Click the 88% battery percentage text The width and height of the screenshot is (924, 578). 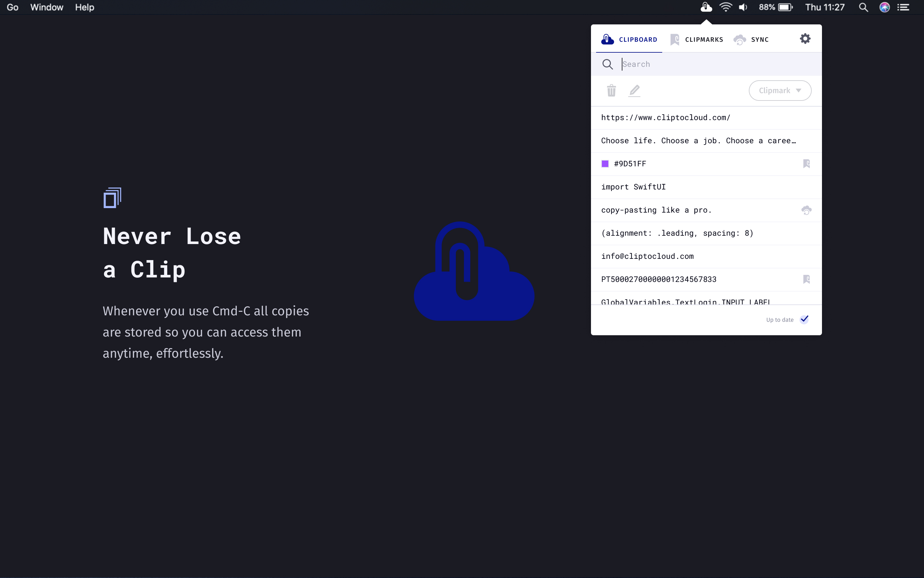click(x=767, y=7)
